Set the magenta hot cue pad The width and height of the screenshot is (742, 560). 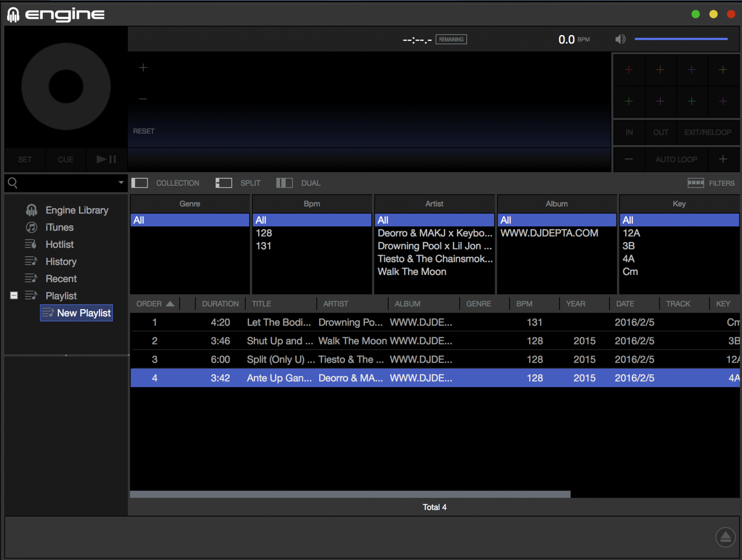tap(660, 101)
